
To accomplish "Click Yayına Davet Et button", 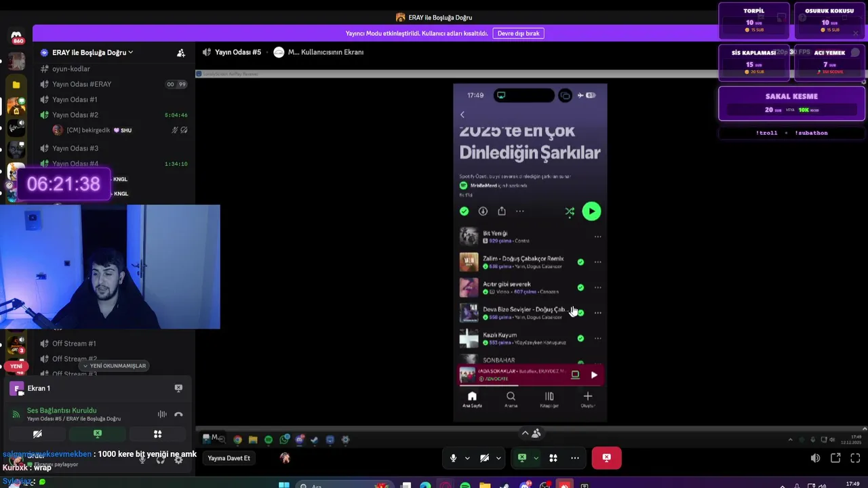I will [x=229, y=458].
